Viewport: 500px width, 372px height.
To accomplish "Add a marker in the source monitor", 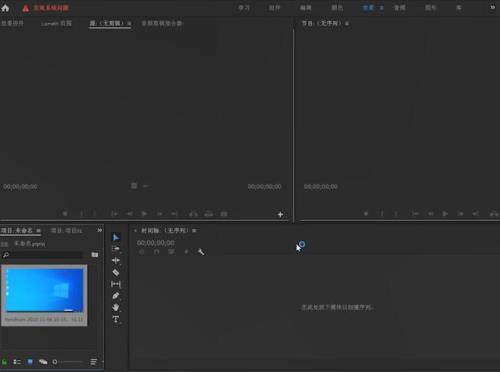I will coord(65,214).
